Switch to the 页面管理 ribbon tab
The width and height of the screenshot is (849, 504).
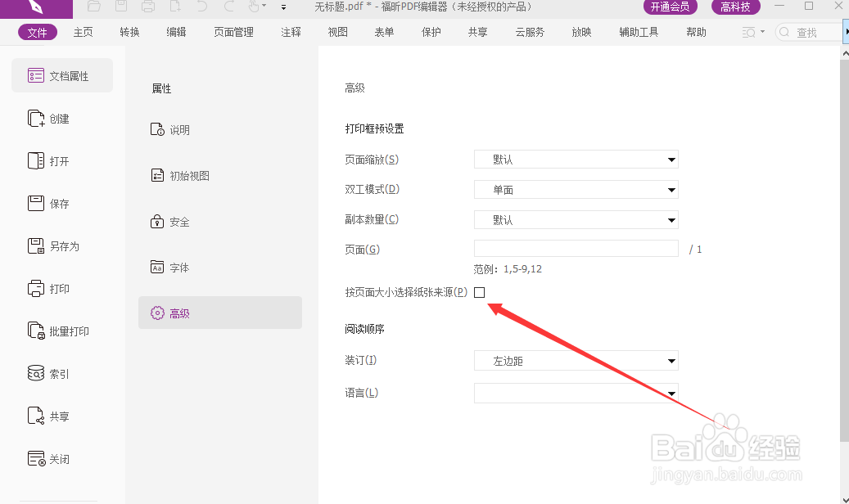point(233,32)
